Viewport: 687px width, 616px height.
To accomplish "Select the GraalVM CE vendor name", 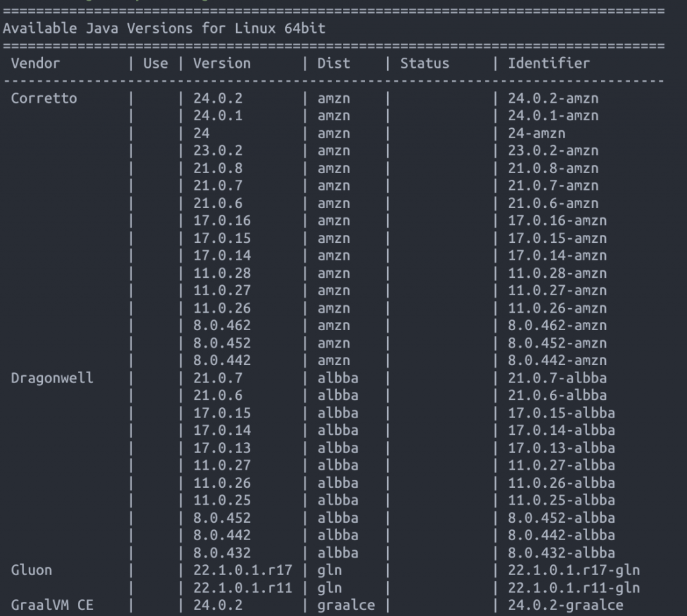I will click(x=52, y=605).
